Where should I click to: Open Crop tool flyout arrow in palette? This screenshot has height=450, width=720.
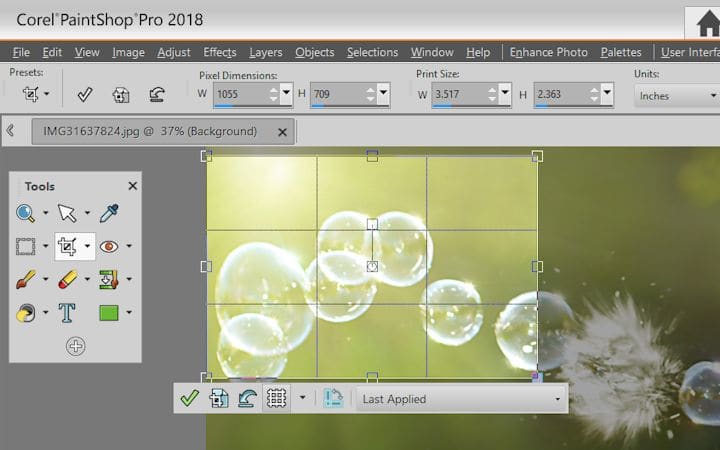click(87, 246)
